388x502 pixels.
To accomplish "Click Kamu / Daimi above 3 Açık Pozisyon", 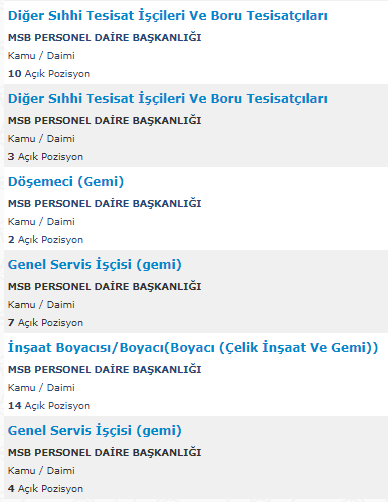I will (41, 139).
